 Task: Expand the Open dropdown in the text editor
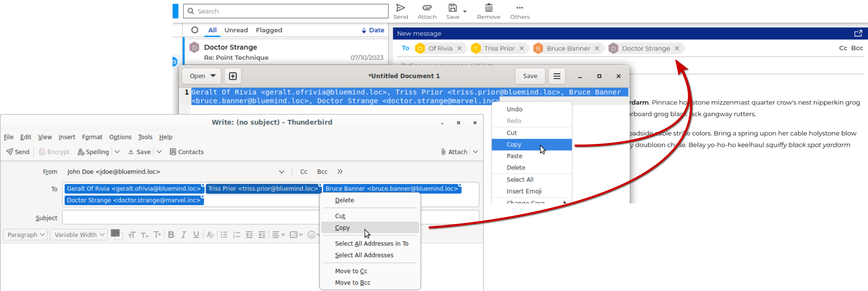[x=213, y=76]
